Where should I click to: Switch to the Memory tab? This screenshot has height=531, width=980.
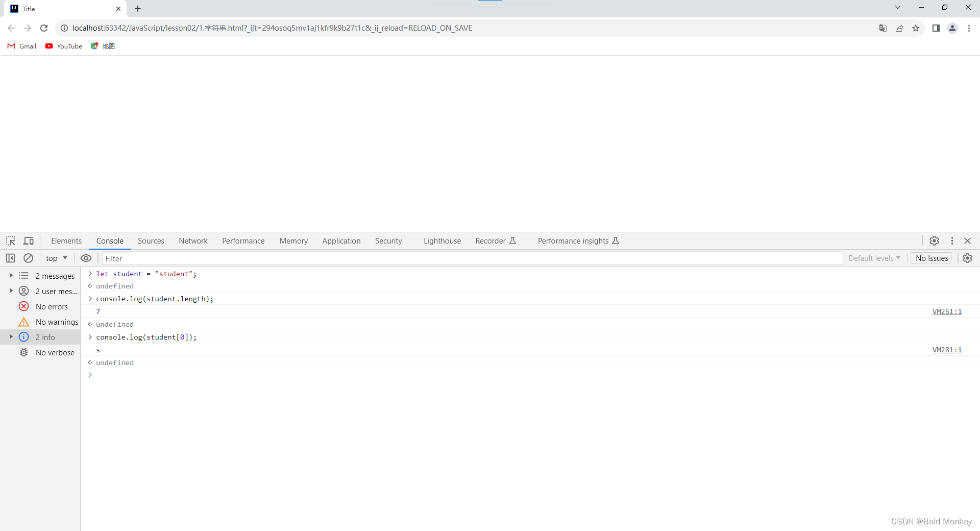(293, 241)
